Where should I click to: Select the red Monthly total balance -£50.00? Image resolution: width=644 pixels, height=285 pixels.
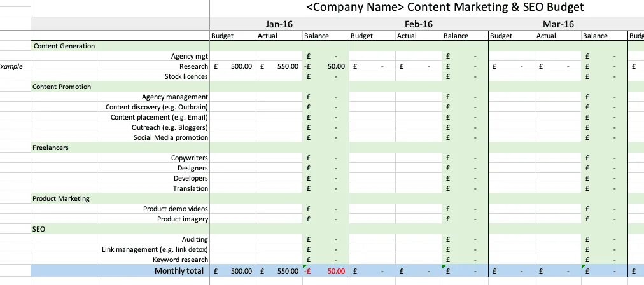click(x=326, y=271)
